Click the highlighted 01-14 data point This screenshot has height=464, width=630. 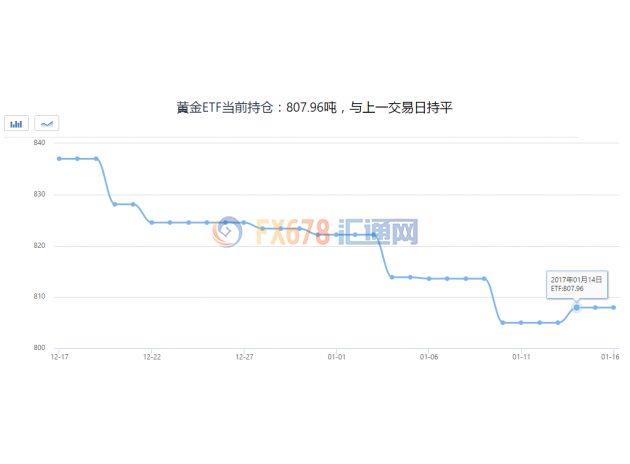point(576,307)
